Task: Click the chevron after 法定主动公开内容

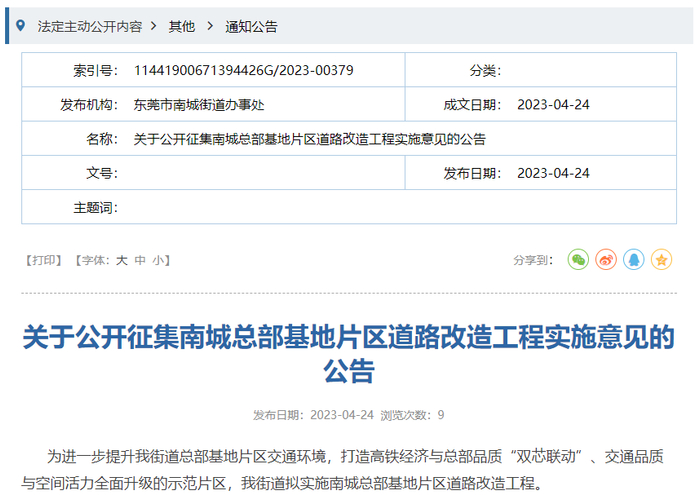Action: point(154,26)
